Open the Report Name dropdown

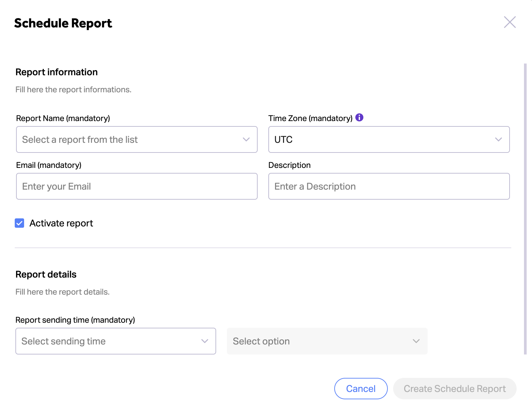pos(137,139)
